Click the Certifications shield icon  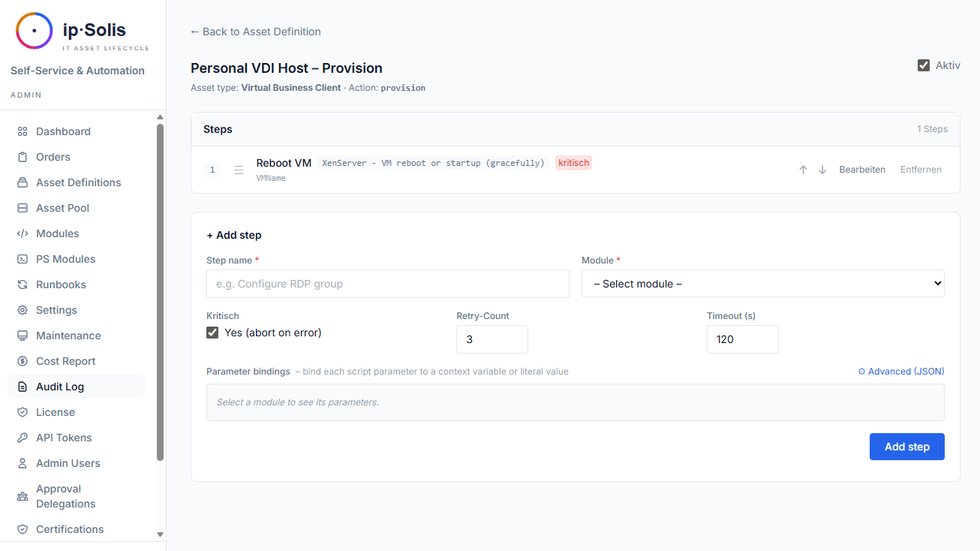[23, 529]
